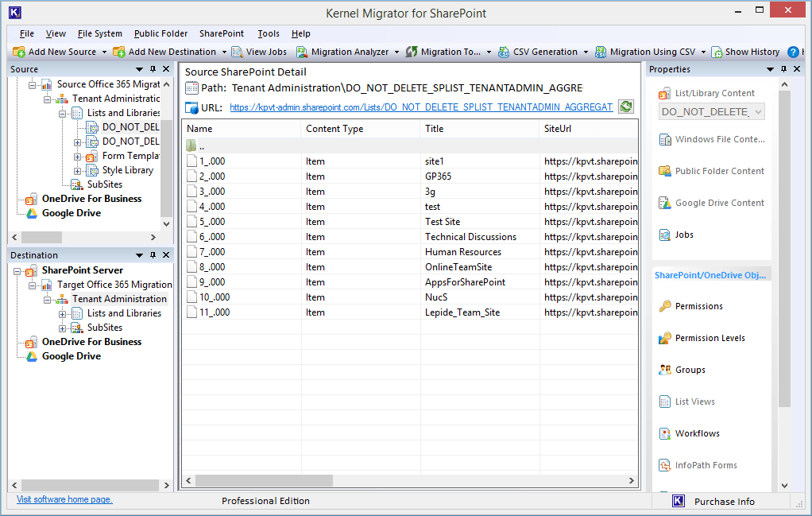This screenshot has height=516, width=812.
Task: Open CSV Generation dropdown arrow
Action: [x=586, y=52]
